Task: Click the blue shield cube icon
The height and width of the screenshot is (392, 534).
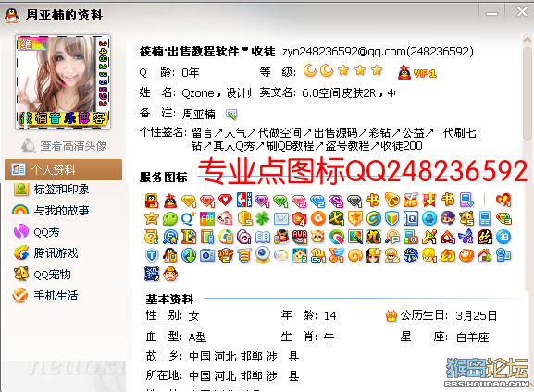Action: click(392, 219)
